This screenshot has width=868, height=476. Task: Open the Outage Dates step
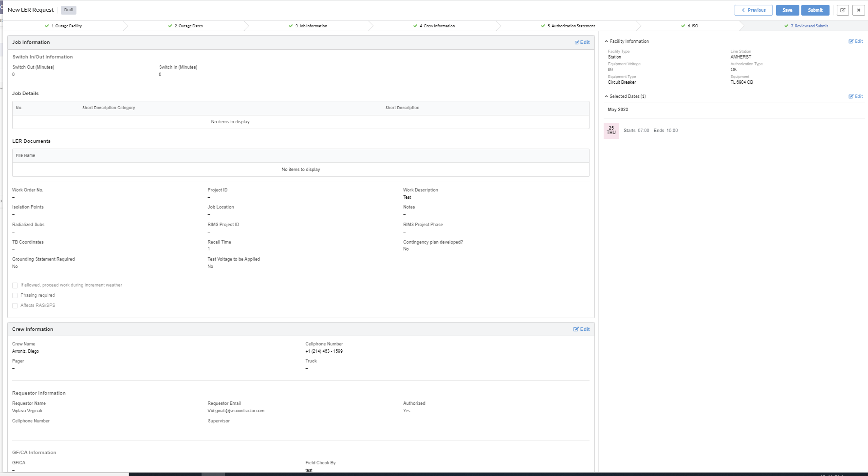pos(188,26)
